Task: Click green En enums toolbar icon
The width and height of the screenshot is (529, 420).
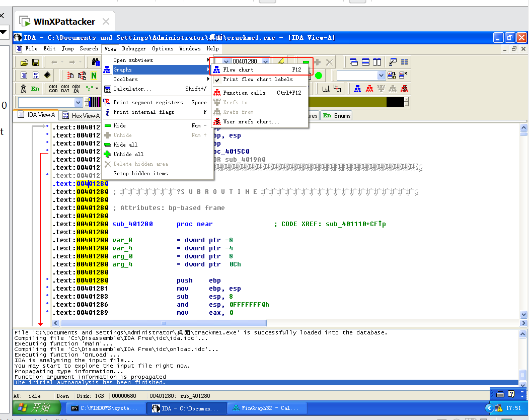Action: click(35, 89)
